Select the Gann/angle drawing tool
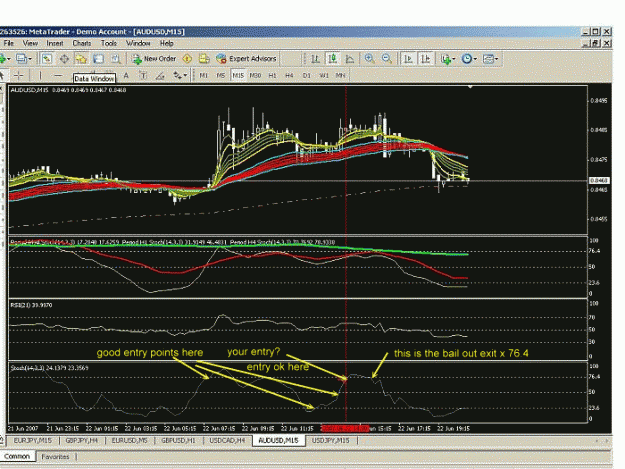Viewport: 625px width, 469px height. click(160, 75)
